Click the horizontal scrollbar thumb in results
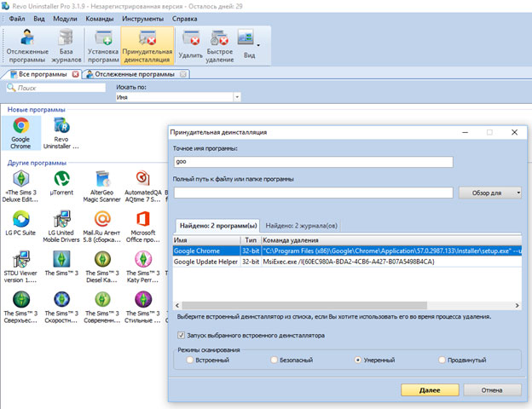Screen dimensions: 532x409 (304, 305)
